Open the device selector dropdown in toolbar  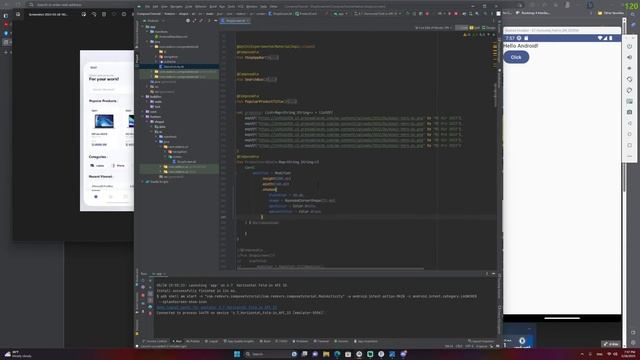[377, 13]
